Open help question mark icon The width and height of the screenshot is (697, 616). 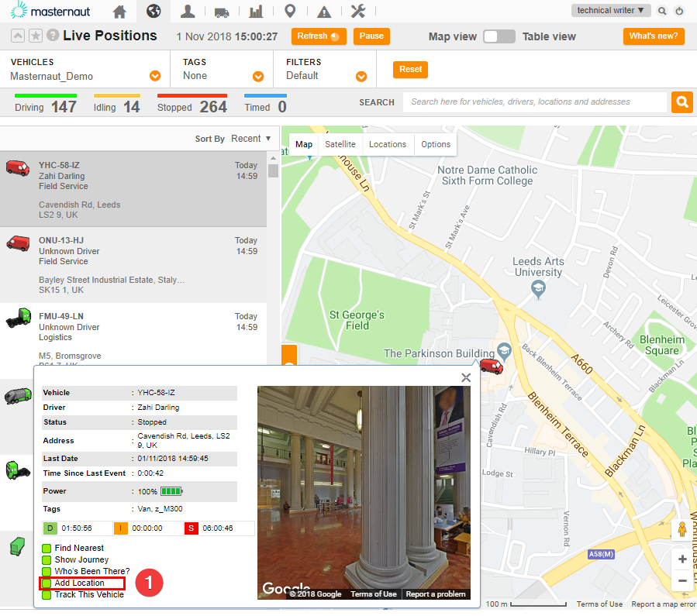[53, 35]
